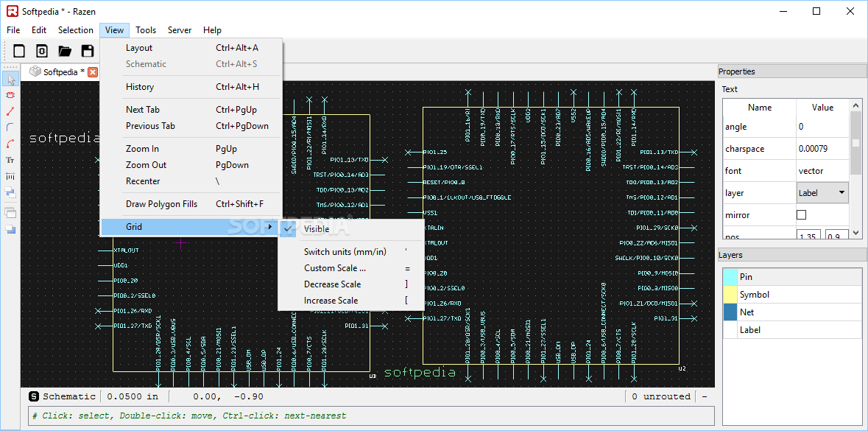868x431 pixels.
Task: Choose Decrease Scale in Grid submenu
Action: coord(351,284)
